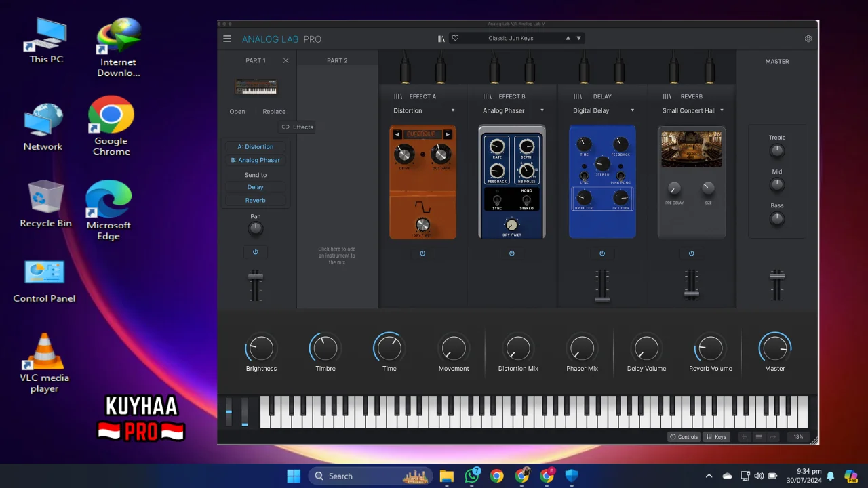The width and height of the screenshot is (868, 488).
Task: Click the NB Poles knob on the Phaser
Action: (x=526, y=170)
